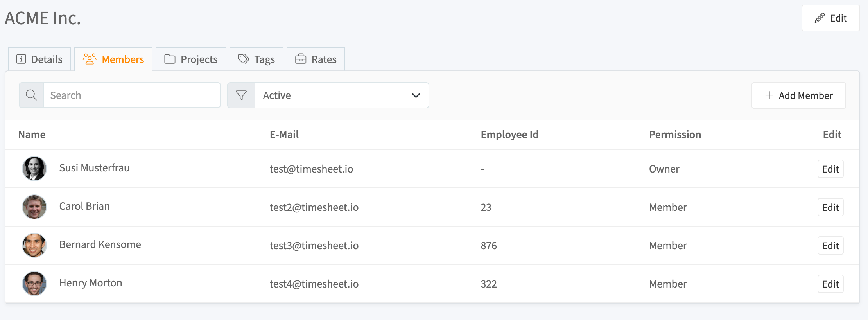Open the Projects tab
Image resolution: width=868 pixels, height=320 pixels.
click(191, 59)
